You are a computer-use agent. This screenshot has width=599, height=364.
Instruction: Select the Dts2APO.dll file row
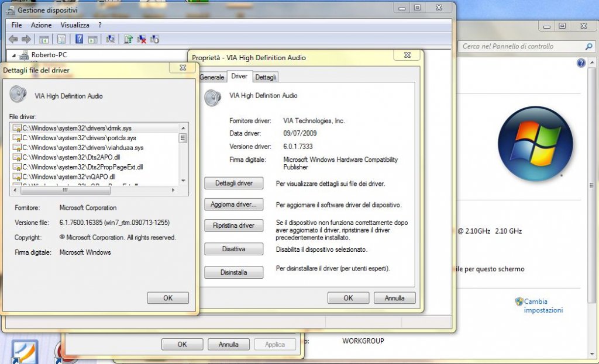coord(95,157)
